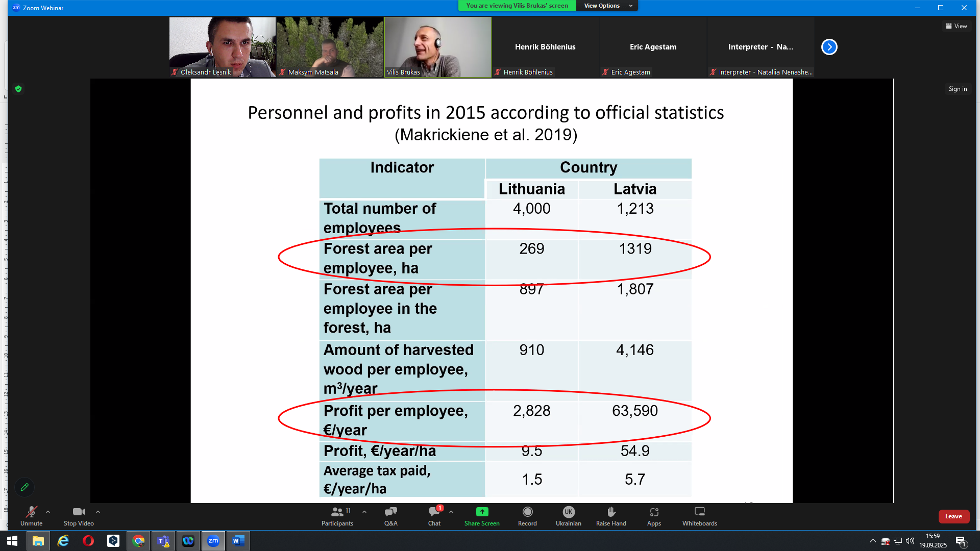Open Ukrainian interpretation language selector
The height and width of the screenshot is (551, 980).
[568, 516]
